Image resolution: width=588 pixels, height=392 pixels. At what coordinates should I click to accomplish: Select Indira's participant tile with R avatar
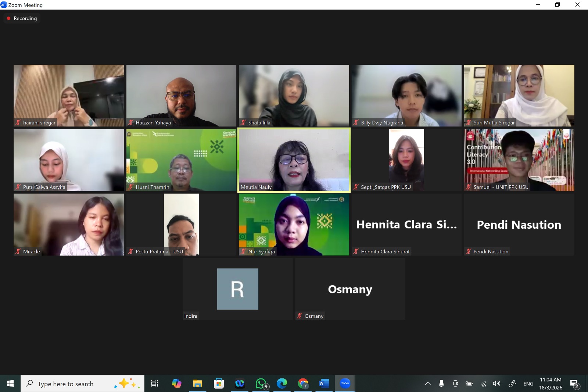pyautogui.click(x=237, y=289)
